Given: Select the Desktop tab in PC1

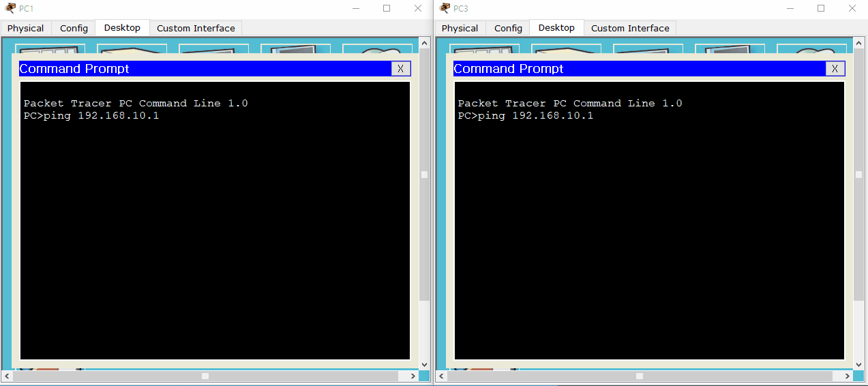Looking at the screenshot, I should (122, 27).
